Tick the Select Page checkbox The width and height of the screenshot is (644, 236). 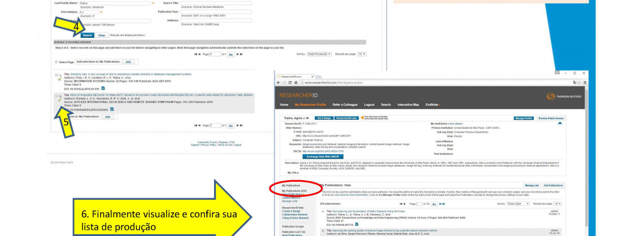[x=56, y=62]
